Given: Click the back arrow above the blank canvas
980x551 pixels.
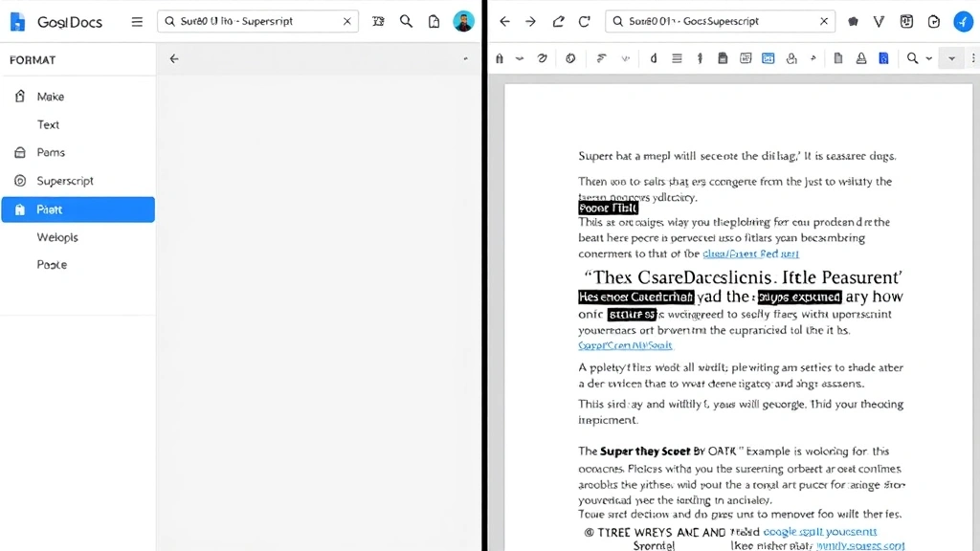Looking at the screenshot, I should pyautogui.click(x=173, y=58).
